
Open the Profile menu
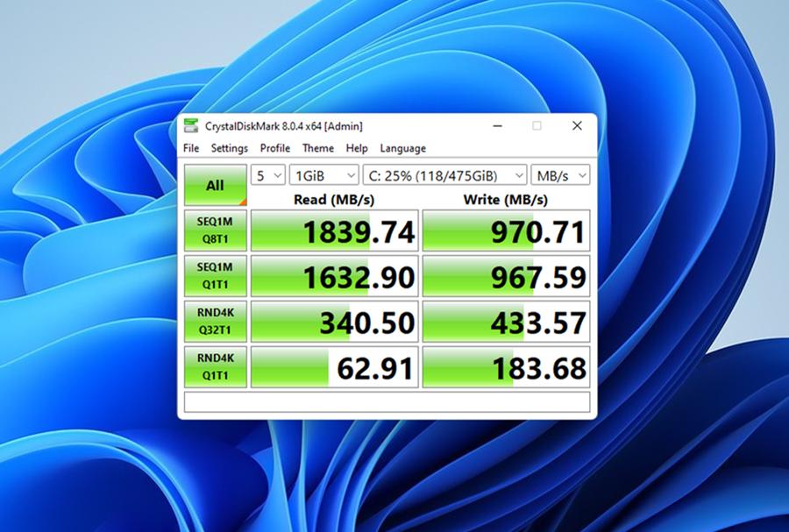(x=275, y=148)
